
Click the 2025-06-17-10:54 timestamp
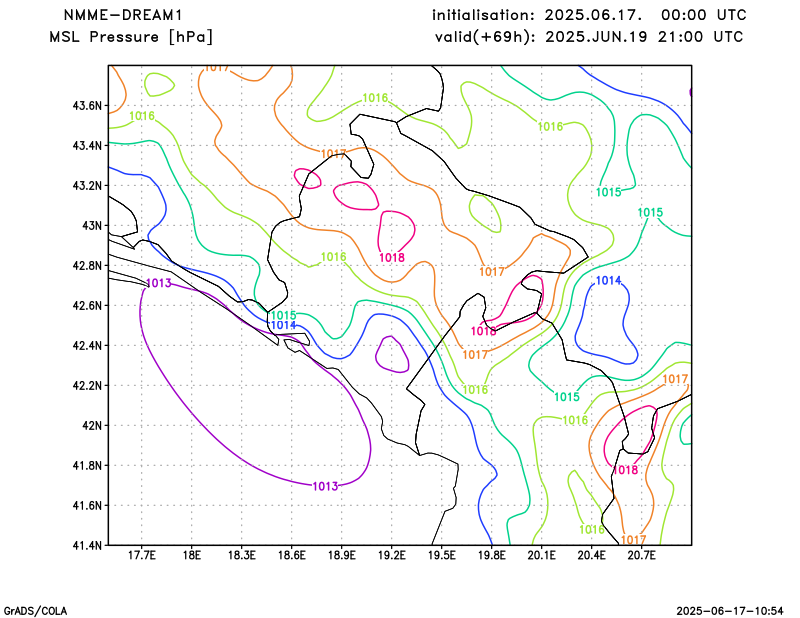[x=730, y=611]
